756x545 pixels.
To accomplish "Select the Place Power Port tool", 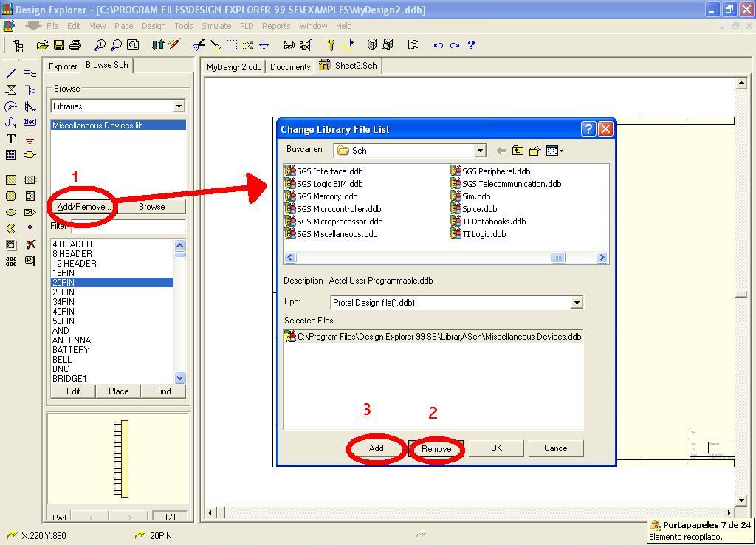I will [x=30, y=138].
